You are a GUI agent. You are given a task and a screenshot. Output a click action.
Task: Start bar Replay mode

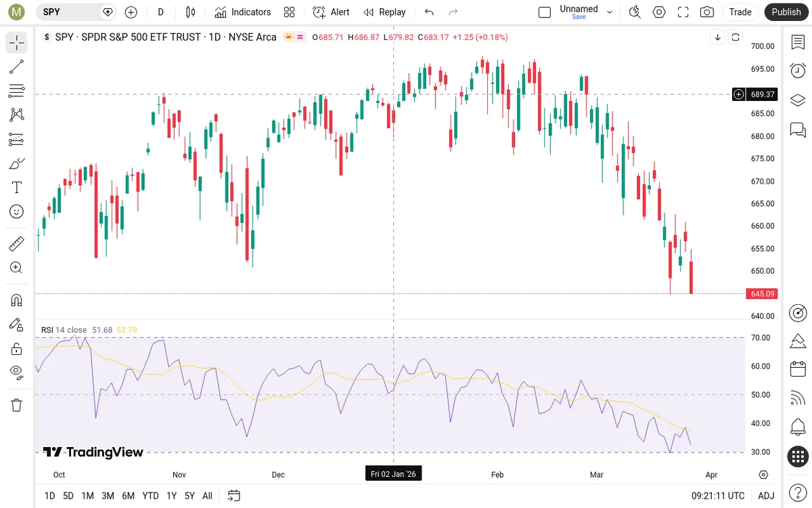[x=384, y=12]
